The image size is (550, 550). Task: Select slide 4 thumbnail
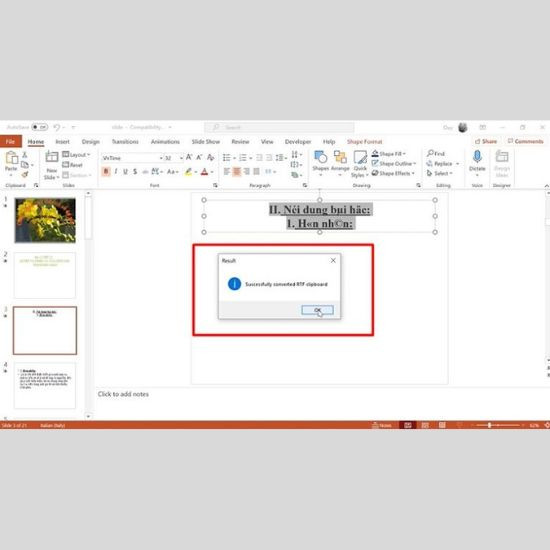point(45,386)
